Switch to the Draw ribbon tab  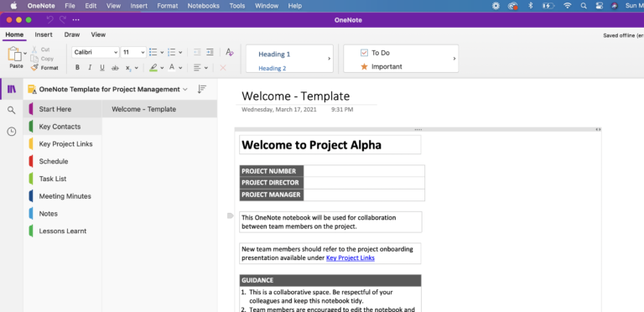(x=72, y=34)
